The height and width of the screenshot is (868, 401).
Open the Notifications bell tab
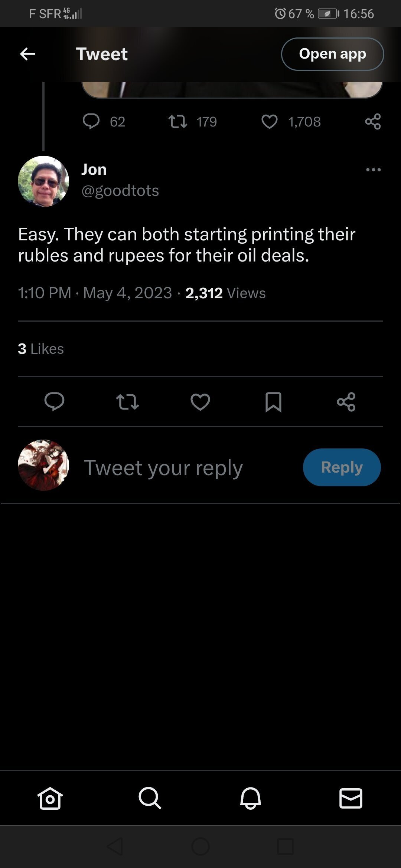[x=251, y=798]
